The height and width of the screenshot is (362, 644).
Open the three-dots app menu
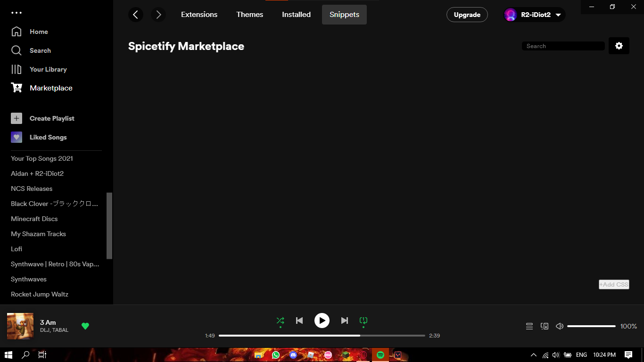coord(17,13)
